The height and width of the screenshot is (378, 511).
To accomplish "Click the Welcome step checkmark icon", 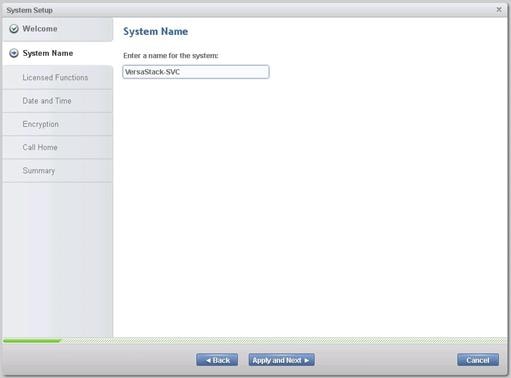I will point(14,29).
